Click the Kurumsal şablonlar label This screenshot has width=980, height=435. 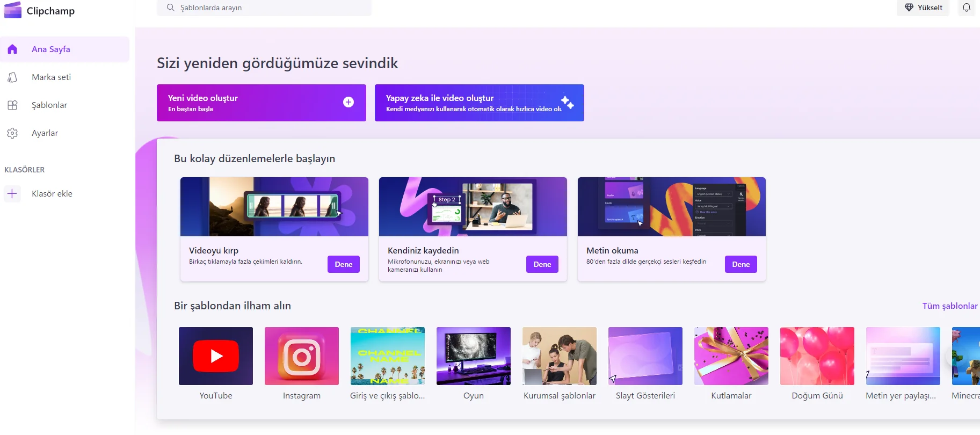coord(560,396)
